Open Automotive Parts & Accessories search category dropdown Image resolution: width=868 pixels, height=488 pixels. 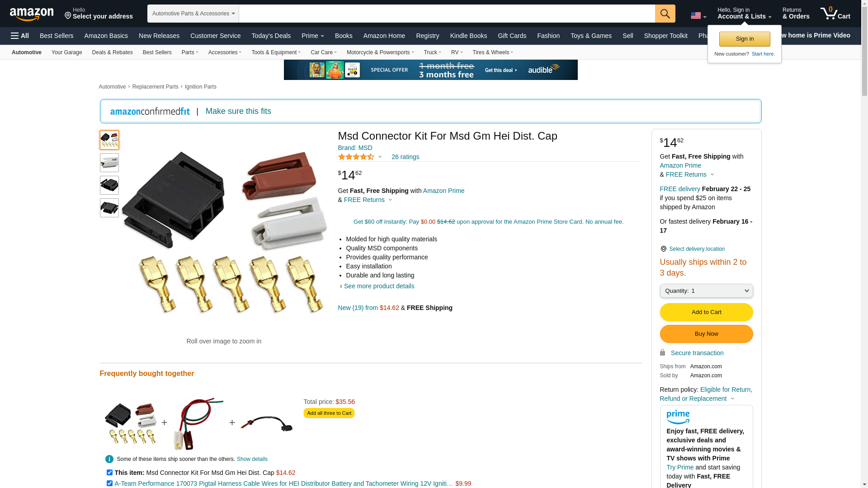click(x=193, y=14)
